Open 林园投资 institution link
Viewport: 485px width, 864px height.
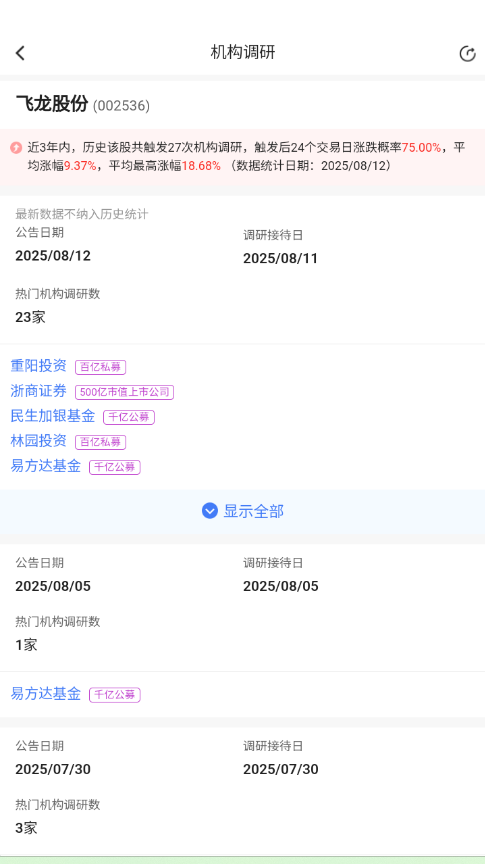[x=39, y=440]
